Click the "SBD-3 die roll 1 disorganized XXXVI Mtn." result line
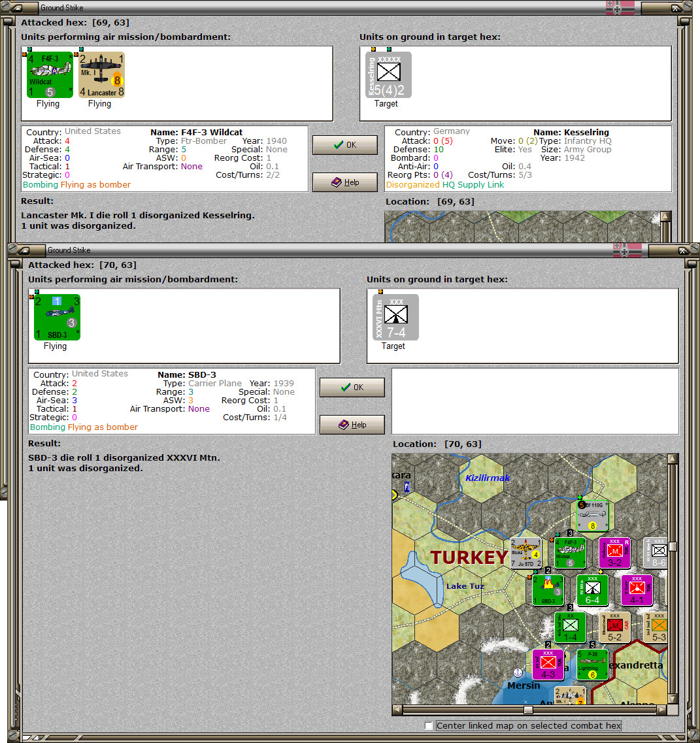Screen dimensions: 700x743 (x=124, y=457)
